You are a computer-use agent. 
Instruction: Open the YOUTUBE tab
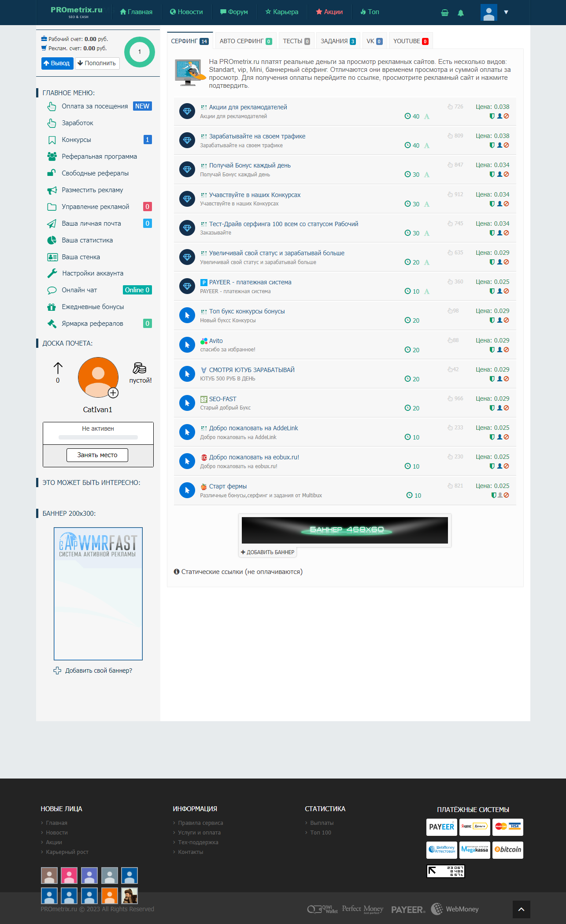(411, 41)
